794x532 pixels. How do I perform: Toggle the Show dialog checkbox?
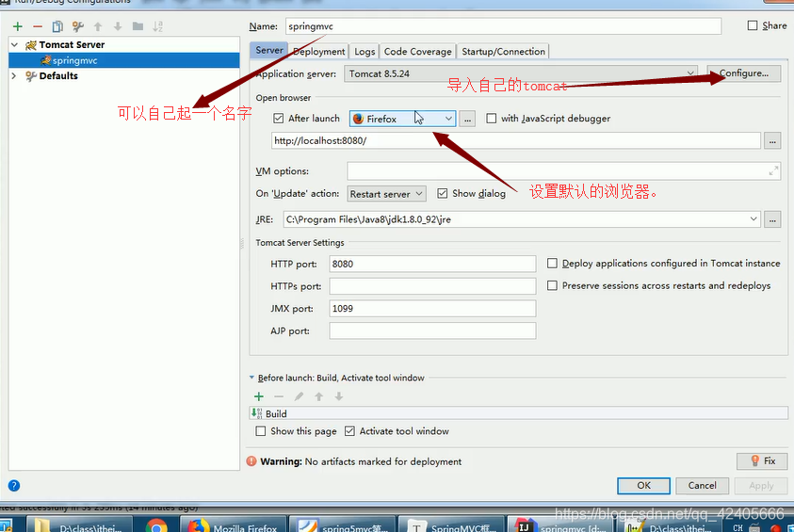coord(442,193)
